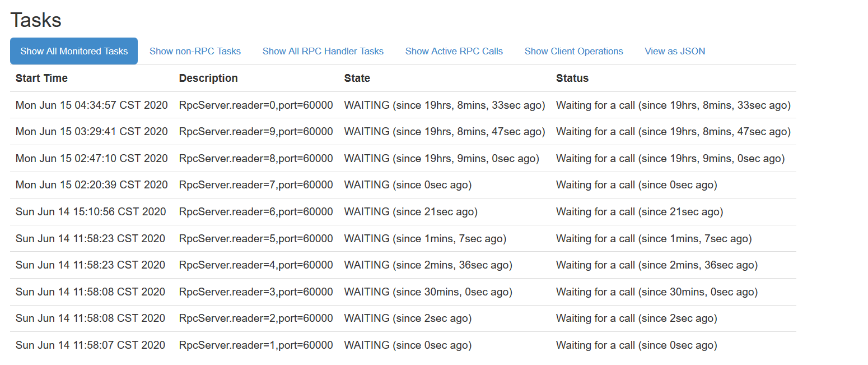Viewport: 868px width, 365px height.
Task: Click start time Mon Jun 15 02:20:39
Action: click(x=91, y=185)
